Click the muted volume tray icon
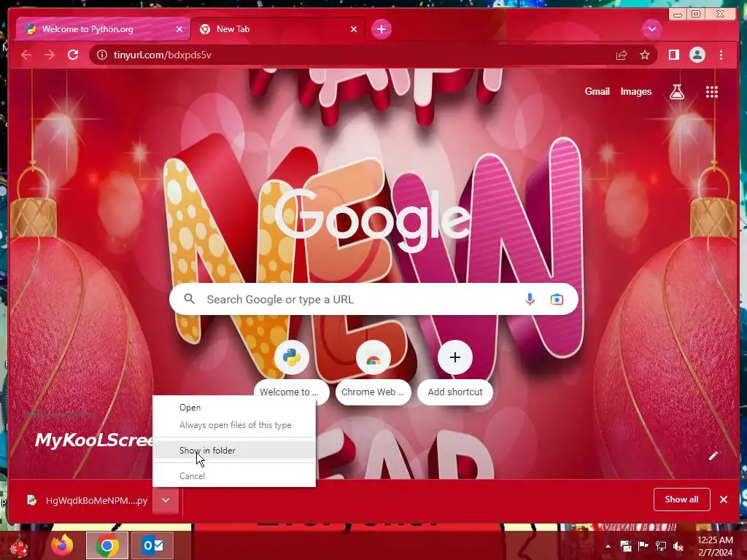 point(678,546)
